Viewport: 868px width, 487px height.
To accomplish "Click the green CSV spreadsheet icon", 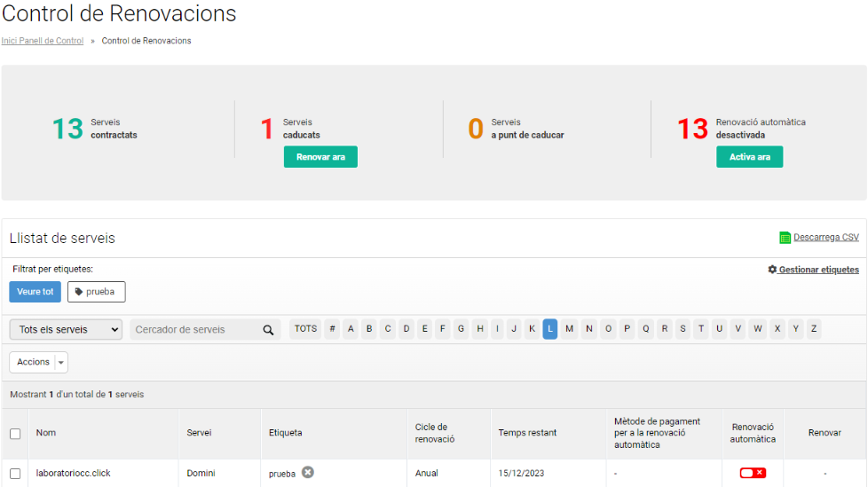I will click(785, 238).
